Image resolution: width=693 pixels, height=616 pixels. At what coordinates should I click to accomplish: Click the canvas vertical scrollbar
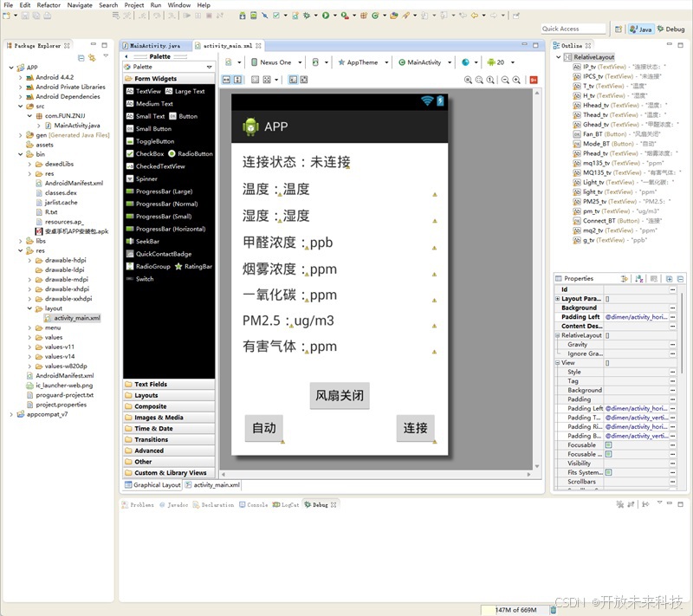(x=537, y=279)
